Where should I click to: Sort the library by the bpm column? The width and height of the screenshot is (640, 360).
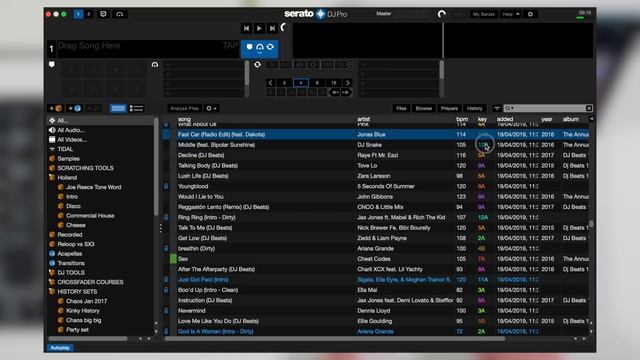pos(462,119)
